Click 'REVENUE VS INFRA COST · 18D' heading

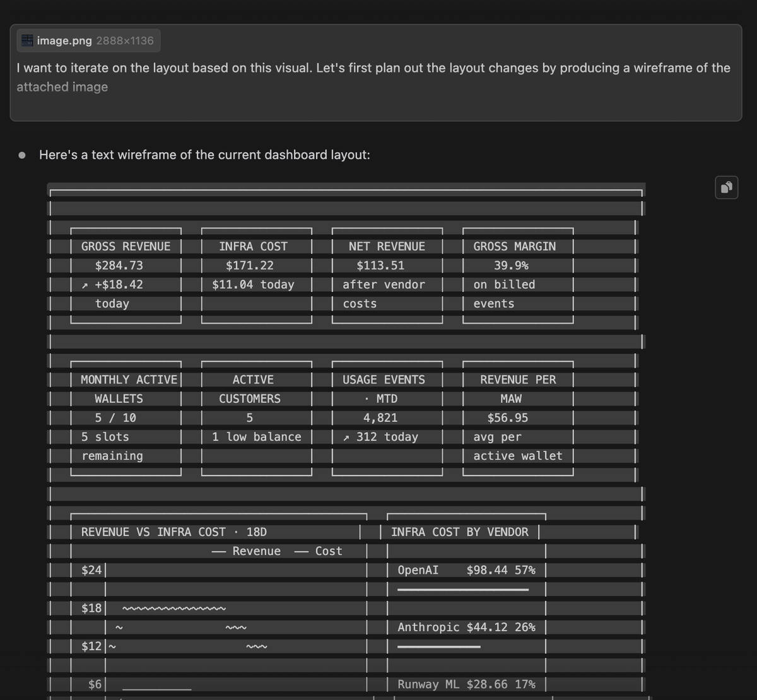[174, 532]
